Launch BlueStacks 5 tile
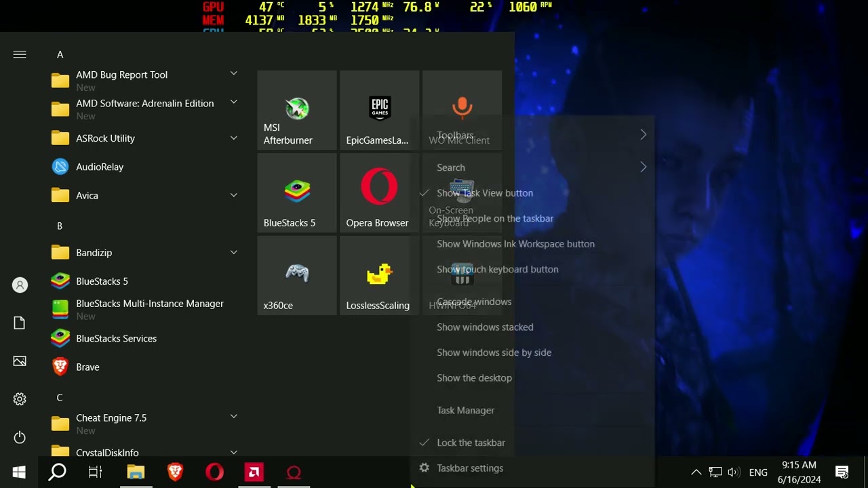The width and height of the screenshot is (868, 488). click(297, 192)
